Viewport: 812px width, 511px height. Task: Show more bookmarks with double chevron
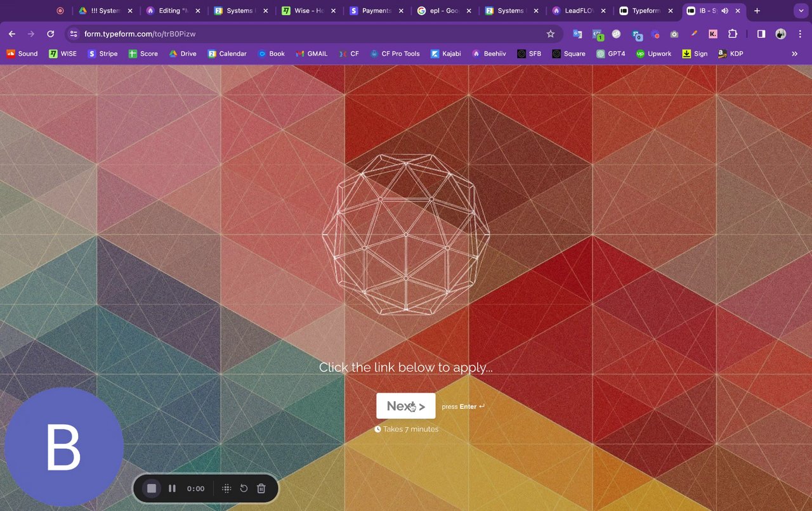point(795,54)
